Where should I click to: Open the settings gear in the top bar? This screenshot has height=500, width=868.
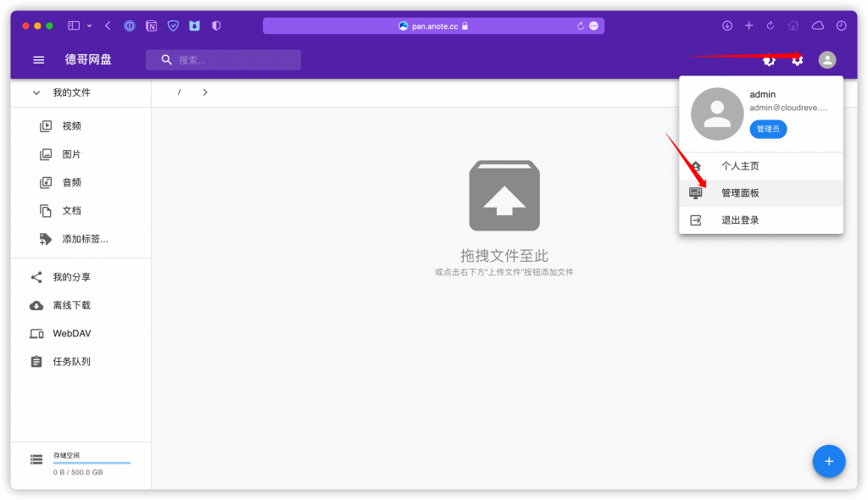click(x=798, y=60)
